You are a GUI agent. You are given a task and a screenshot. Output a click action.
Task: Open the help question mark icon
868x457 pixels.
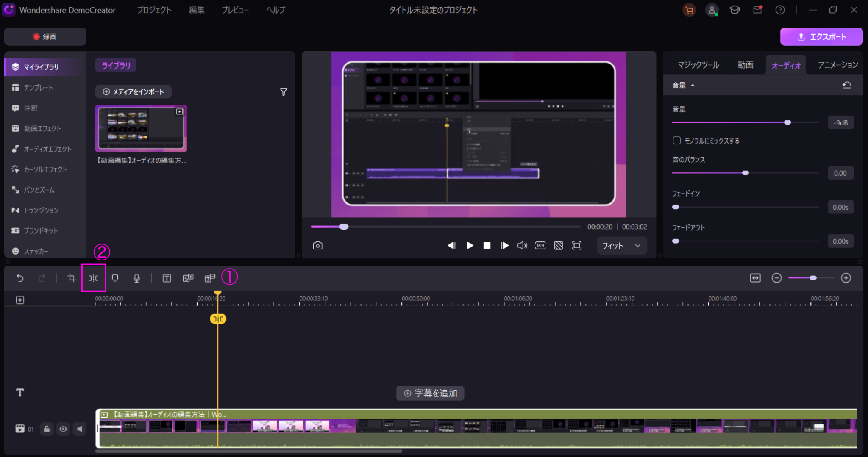[780, 10]
